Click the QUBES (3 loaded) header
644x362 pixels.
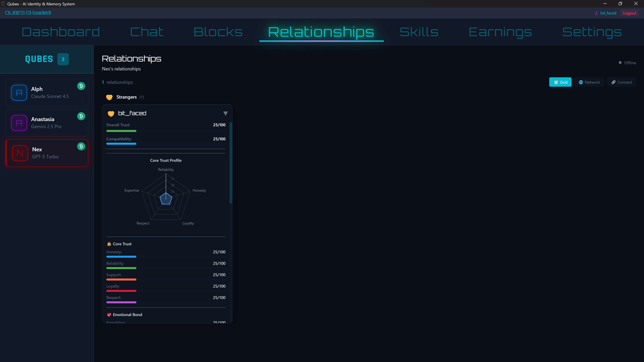(28, 13)
